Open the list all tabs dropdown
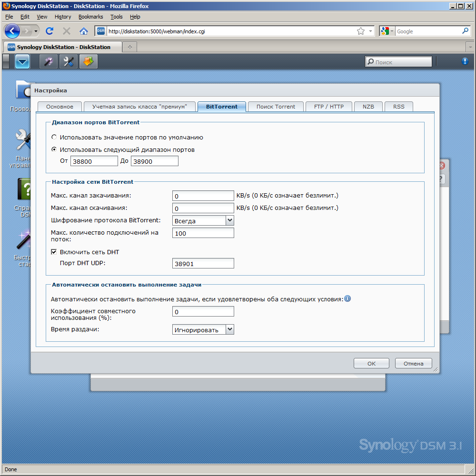 (470, 47)
